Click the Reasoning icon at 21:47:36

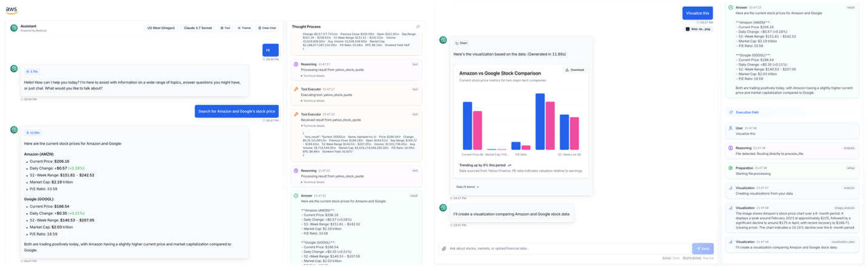(x=731, y=148)
